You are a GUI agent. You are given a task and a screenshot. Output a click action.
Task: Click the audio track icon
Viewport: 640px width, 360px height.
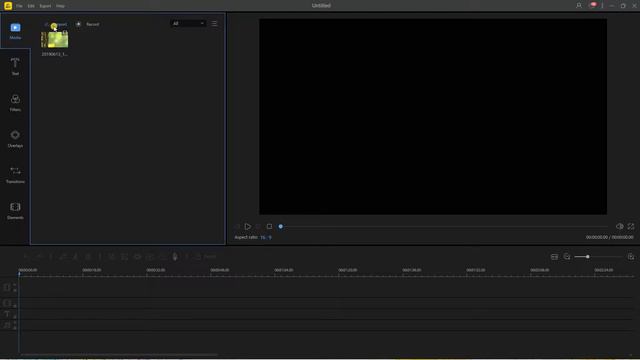click(7, 325)
